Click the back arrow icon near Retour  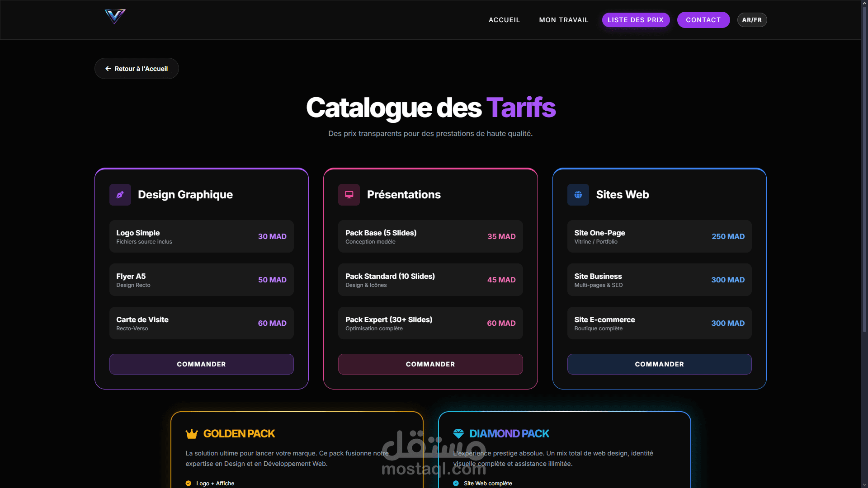click(x=108, y=69)
